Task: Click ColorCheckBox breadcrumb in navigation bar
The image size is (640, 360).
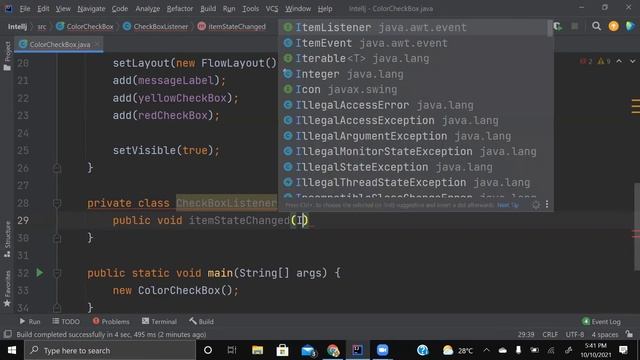Action: (85, 27)
